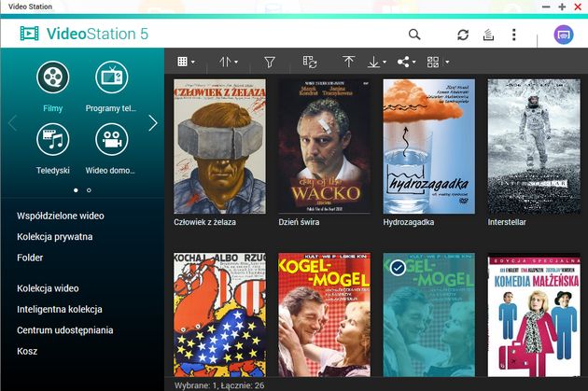
Task: Expand the sort order dropdown
Action: [229, 62]
